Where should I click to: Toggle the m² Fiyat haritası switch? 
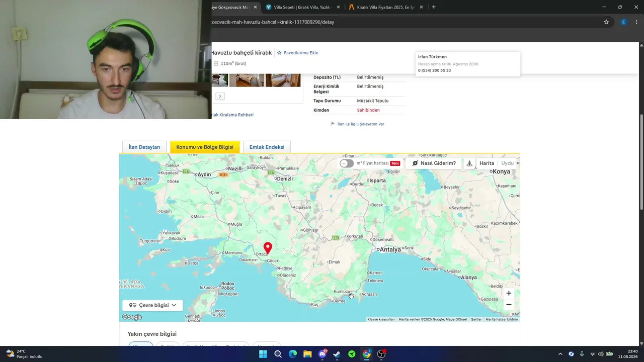(x=347, y=163)
